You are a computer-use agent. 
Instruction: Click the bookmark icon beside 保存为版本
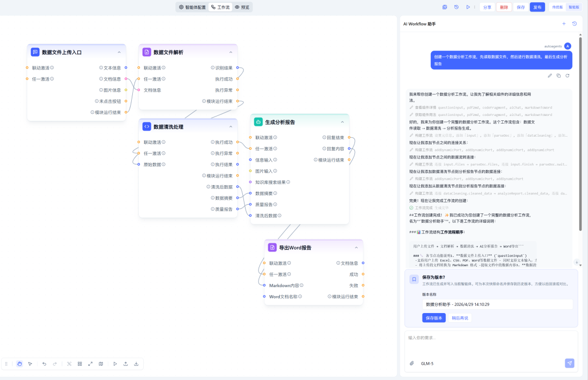[x=414, y=279]
